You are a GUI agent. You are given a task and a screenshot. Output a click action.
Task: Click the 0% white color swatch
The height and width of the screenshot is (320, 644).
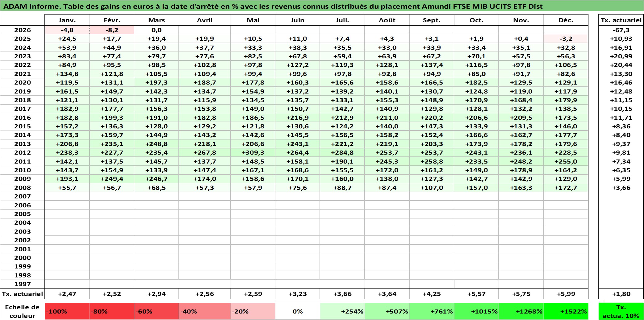(x=298, y=311)
